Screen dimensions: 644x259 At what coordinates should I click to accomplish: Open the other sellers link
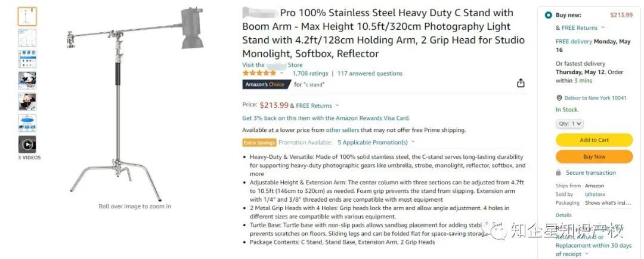coord(342,130)
